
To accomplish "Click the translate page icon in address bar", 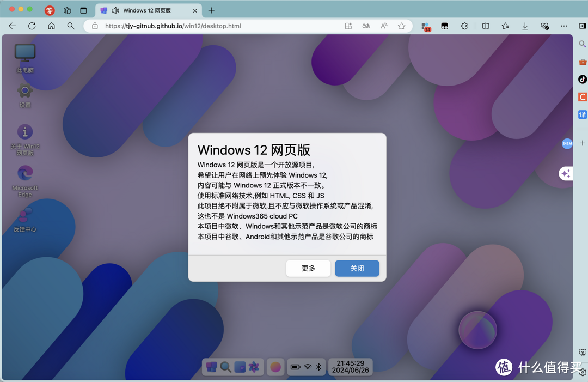I will tap(366, 26).
